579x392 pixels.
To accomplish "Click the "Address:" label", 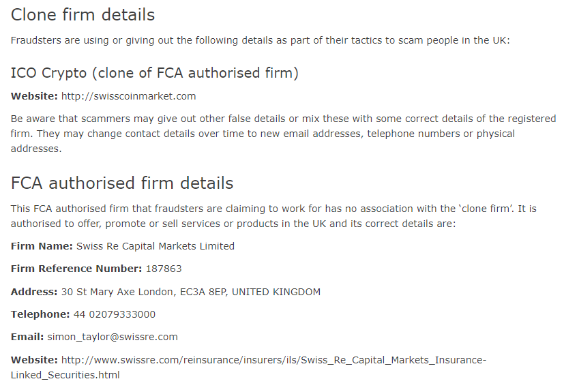I will tap(34, 292).
